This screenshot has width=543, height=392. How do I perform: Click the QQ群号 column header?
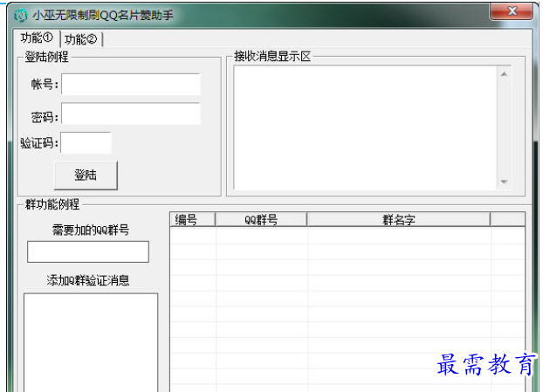(x=261, y=219)
